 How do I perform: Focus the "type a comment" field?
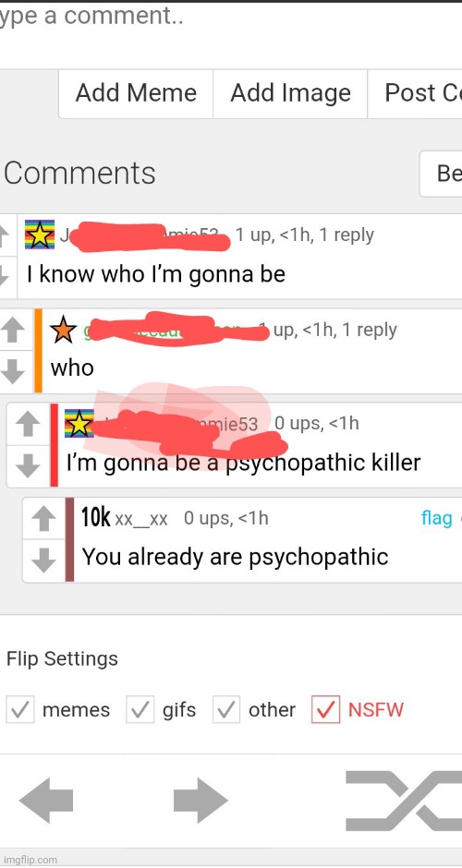[231, 27]
